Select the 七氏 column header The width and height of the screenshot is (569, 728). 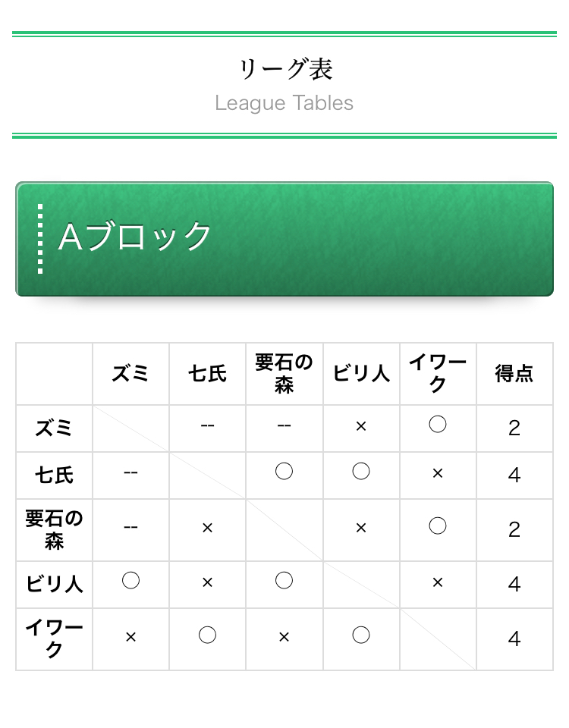(207, 374)
